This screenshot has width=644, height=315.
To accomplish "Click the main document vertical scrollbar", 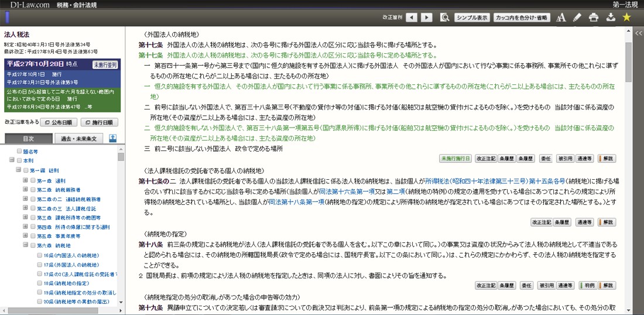I will pos(628,176).
